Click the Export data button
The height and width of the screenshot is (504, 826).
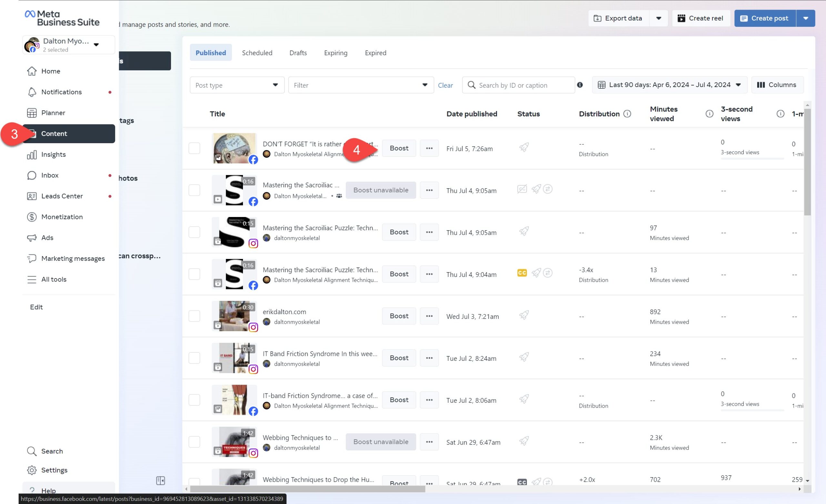pyautogui.click(x=619, y=18)
